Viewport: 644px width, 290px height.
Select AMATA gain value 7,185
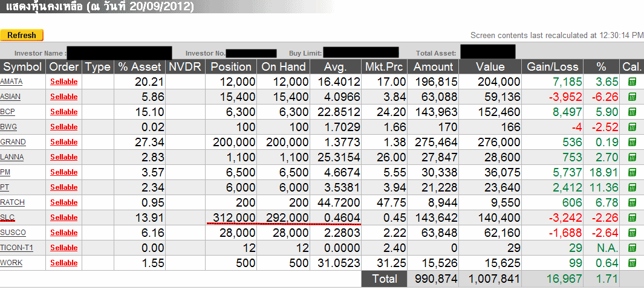click(567, 82)
